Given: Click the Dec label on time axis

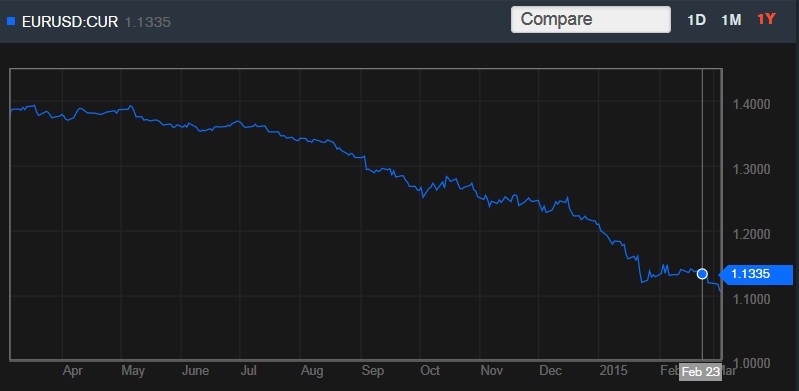Looking at the screenshot, I should pos(551,371).
